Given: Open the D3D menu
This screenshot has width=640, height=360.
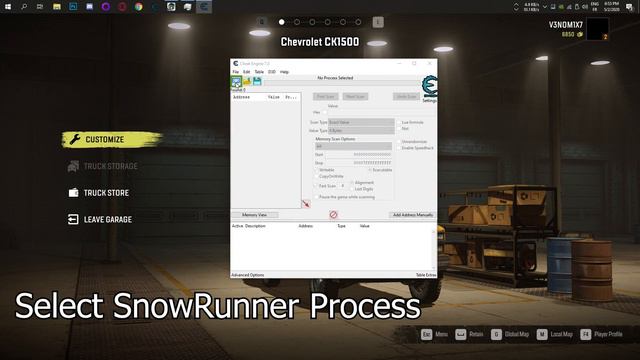Looking at the screenshot, I should tap(272, 72).
